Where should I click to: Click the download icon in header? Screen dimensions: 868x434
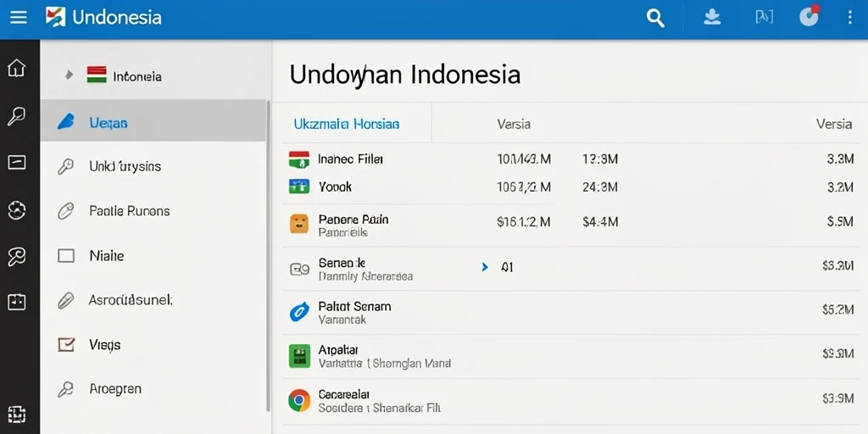click(x=712, y=18)
